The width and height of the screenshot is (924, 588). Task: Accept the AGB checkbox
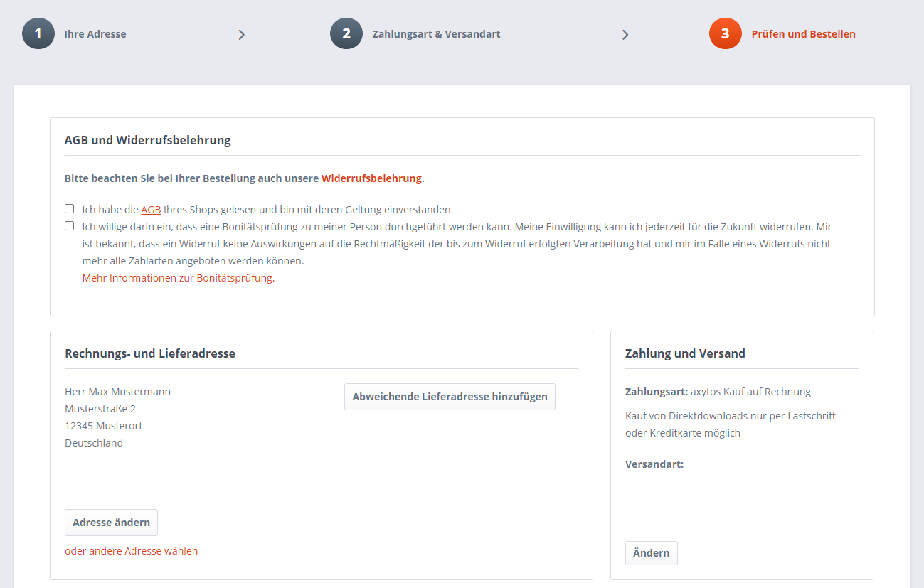tap(70, 209)
